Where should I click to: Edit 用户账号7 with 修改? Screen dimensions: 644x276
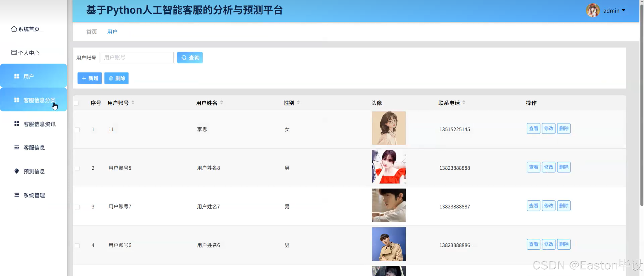549,206
